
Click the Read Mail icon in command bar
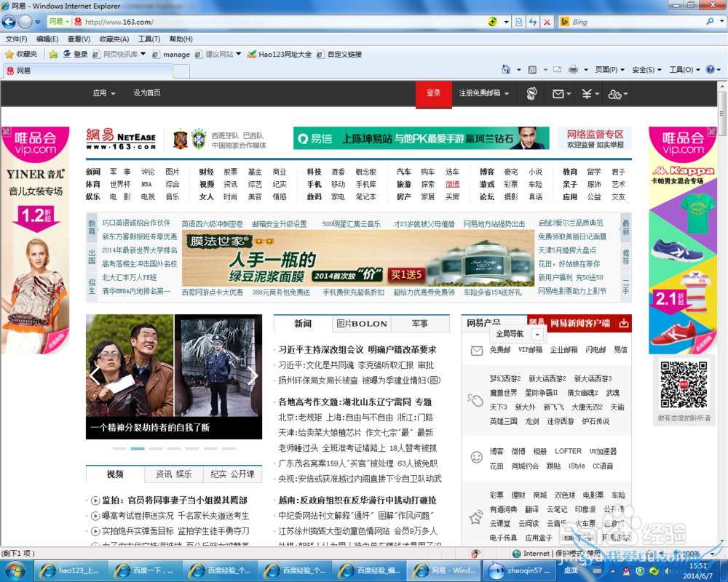click(x=557, y=70)
